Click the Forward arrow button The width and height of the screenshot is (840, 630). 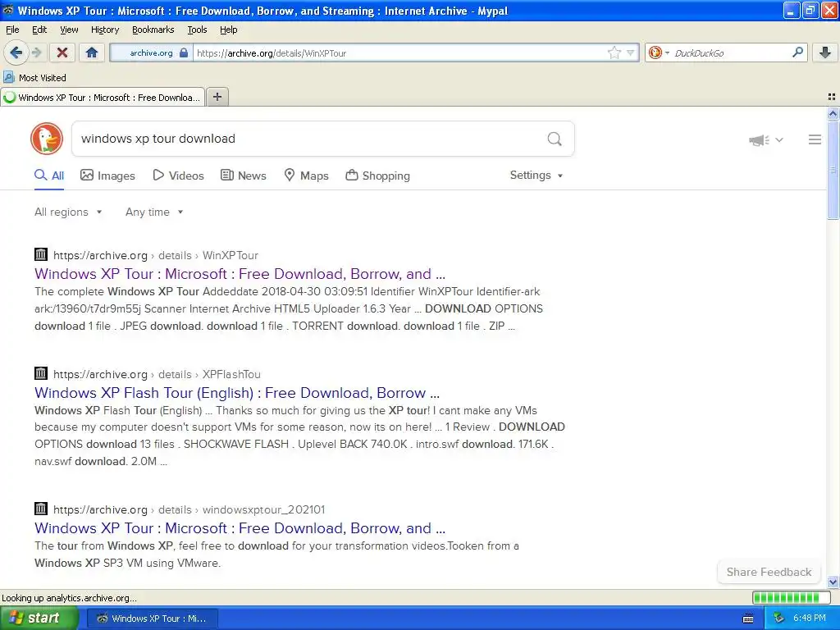pyautogui.click(x=36, y=52)
